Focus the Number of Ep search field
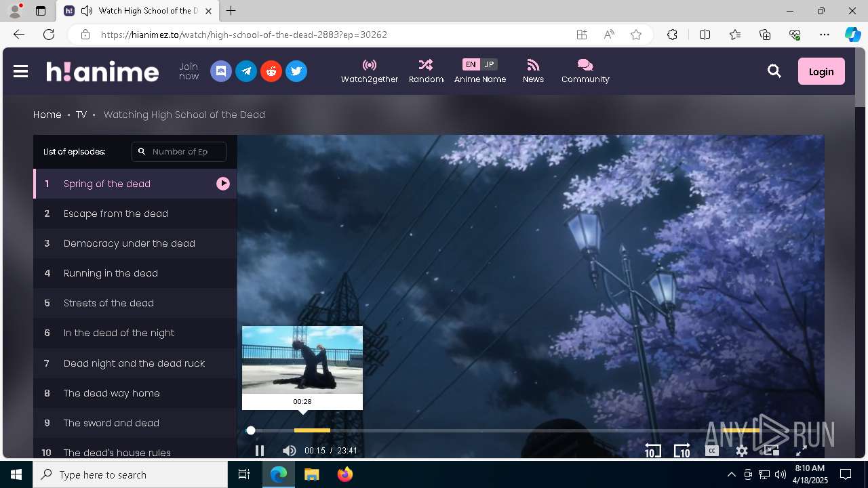 [x=179, y=152]
